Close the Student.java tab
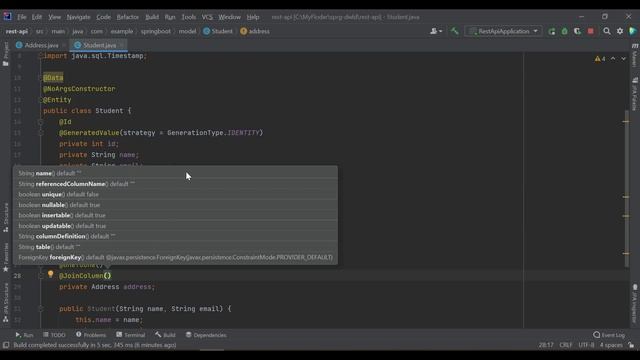 122,45
